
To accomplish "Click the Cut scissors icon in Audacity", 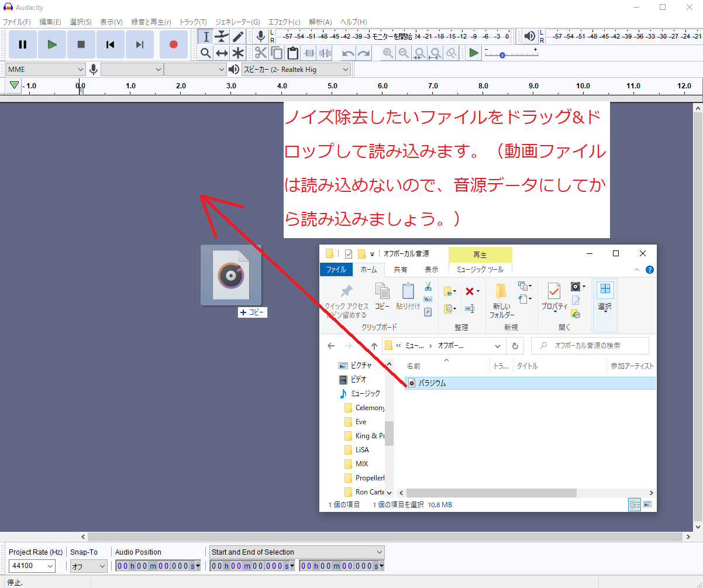I will click(261, 53).
